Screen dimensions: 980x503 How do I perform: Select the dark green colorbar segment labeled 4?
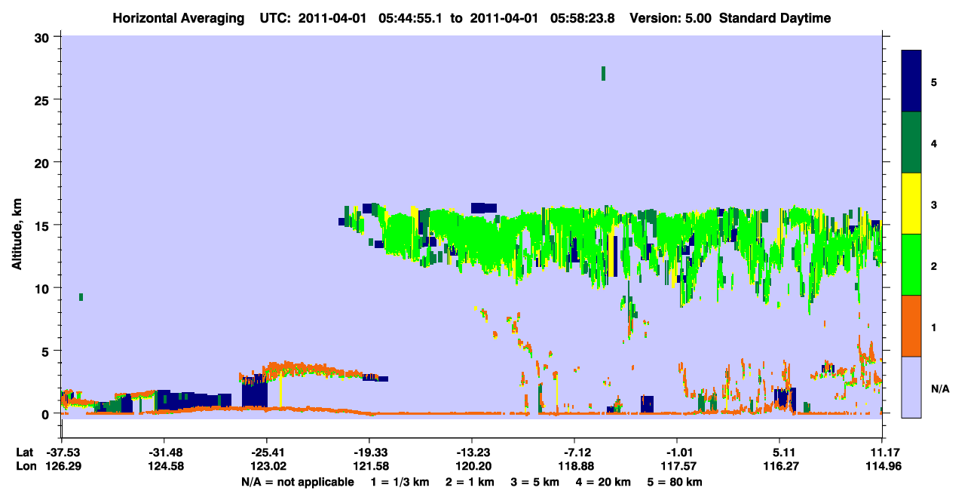coord(912,143)
